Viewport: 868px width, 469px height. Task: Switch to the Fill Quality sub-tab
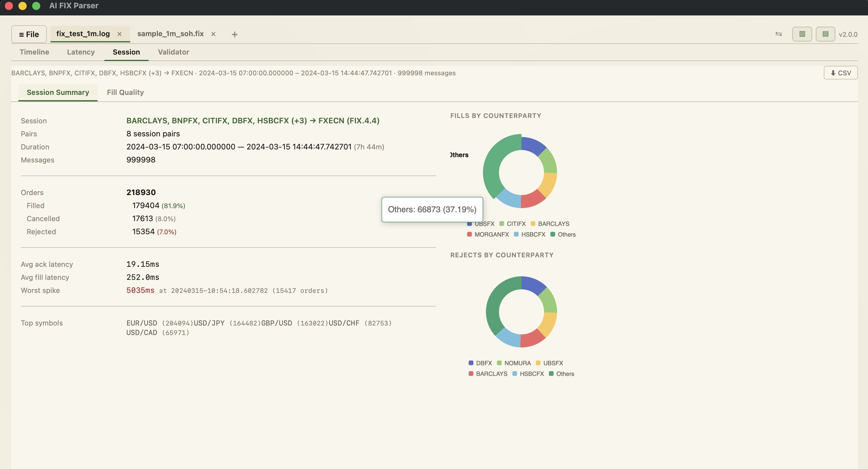tap(125, 92)
